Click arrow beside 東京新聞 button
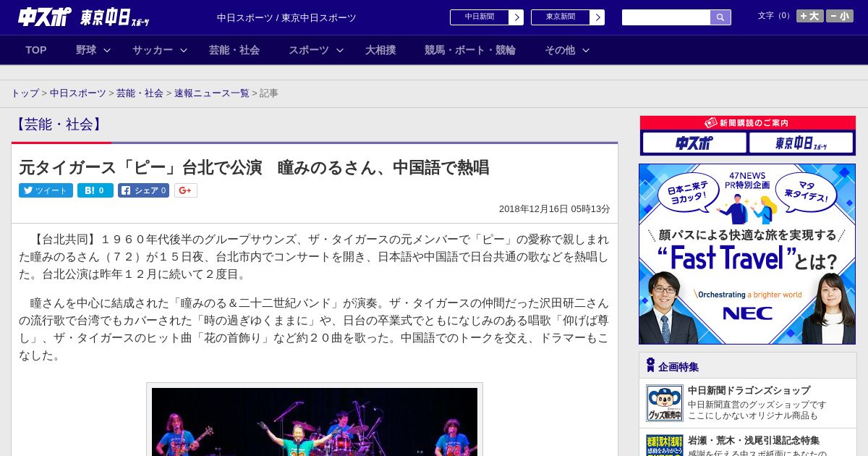This screenshot has height=456, width=868. (597, 17)
